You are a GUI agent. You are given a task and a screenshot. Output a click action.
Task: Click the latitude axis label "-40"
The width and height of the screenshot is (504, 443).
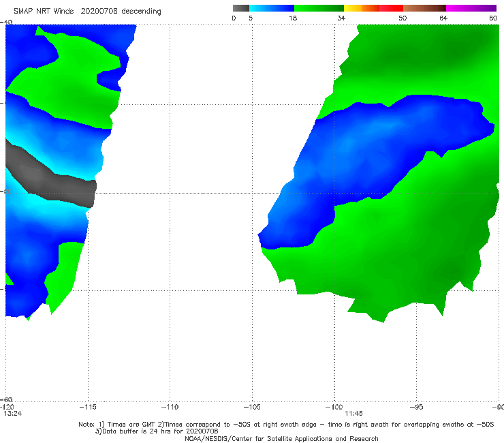point(6,22)
